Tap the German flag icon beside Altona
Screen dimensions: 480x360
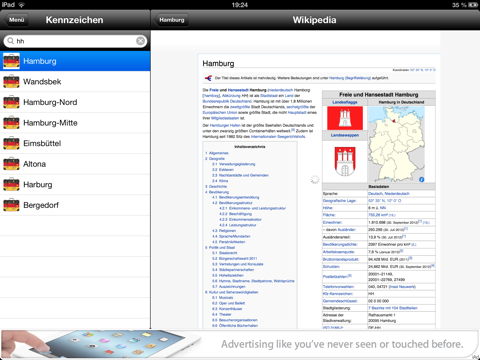(11, 164)
